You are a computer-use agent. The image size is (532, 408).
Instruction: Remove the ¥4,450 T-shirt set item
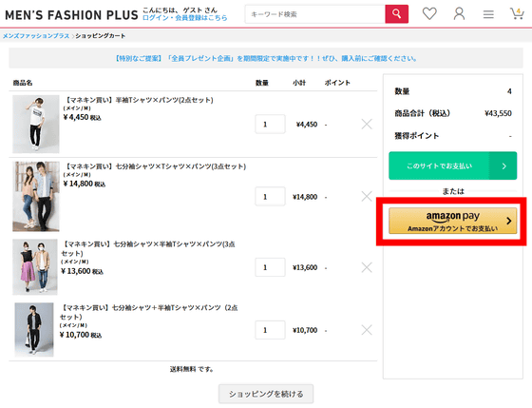click(367, 124)
